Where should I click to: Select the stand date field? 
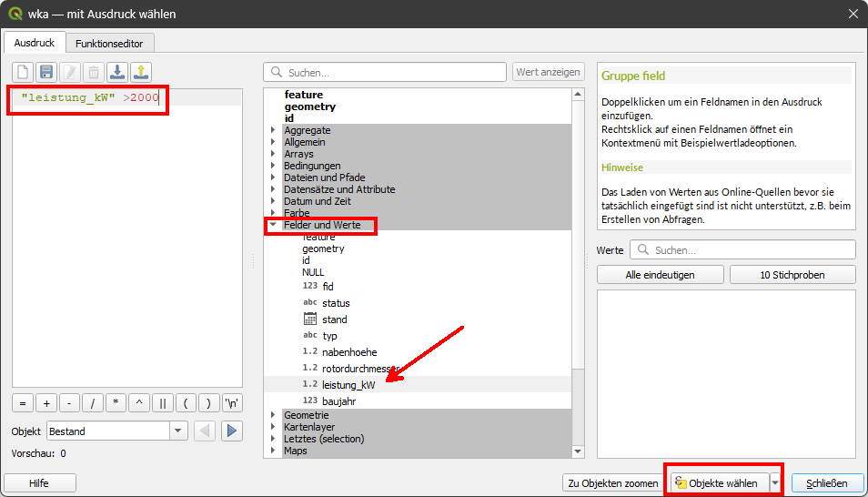pos(334,319)
